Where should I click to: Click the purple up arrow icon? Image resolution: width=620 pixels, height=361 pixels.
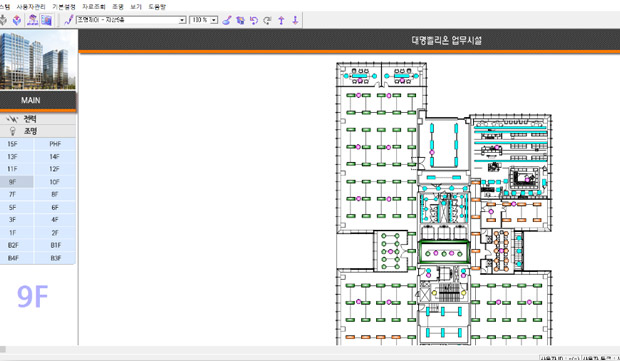(281, 20)
